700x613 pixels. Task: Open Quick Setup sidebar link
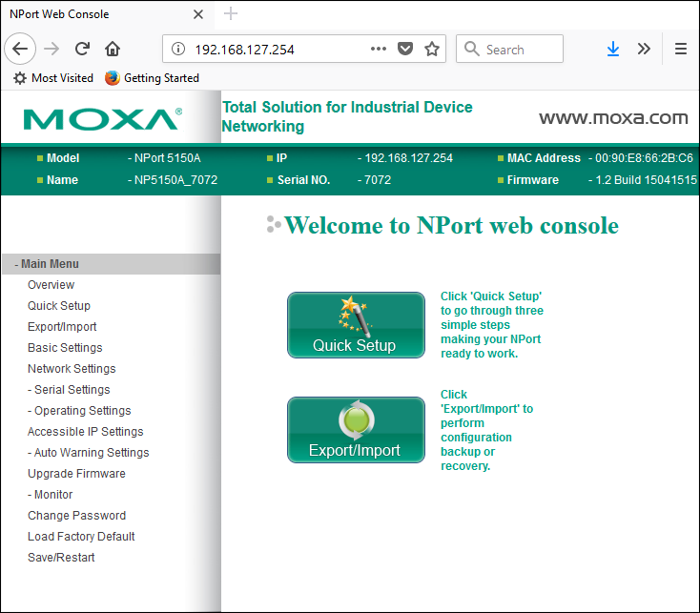click(59, 306)
